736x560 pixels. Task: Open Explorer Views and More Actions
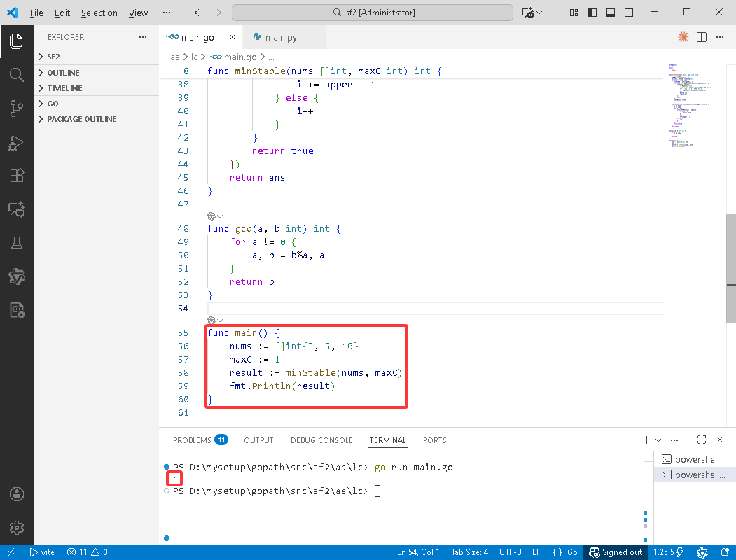coord(143,37)
